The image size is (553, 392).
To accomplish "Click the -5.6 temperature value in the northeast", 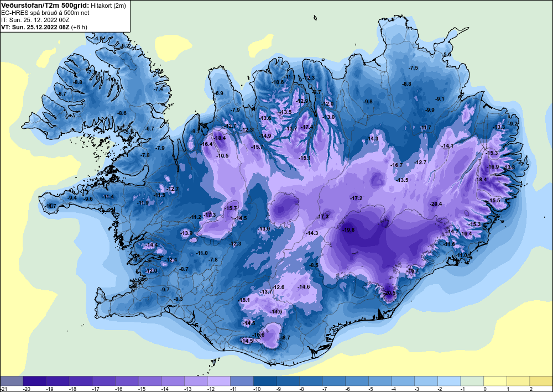I will 447,54.
